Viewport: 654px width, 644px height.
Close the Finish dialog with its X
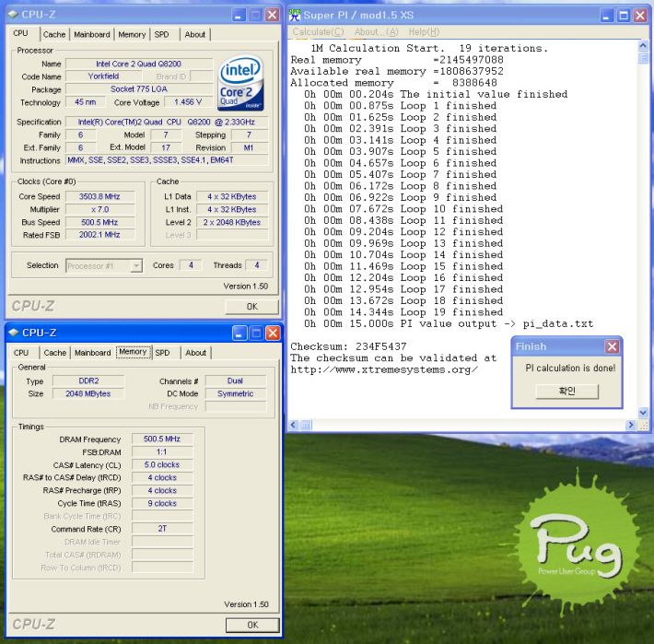coord(612,346)
